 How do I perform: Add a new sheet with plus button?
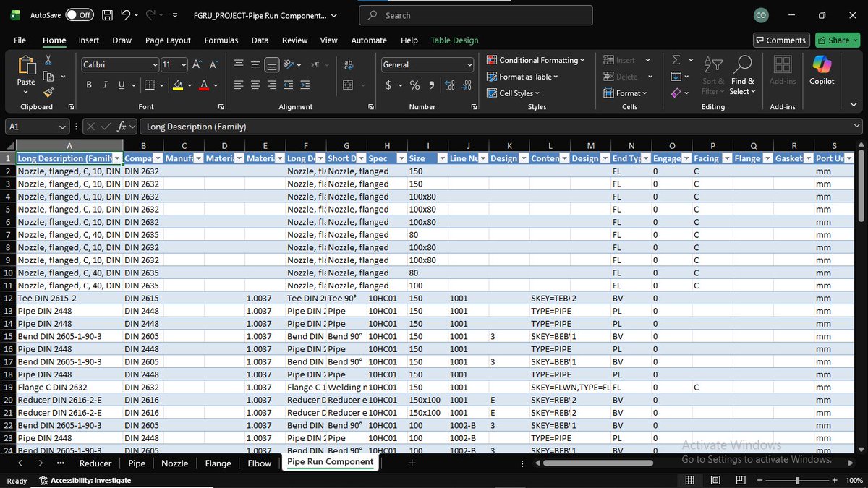coord(412,463)
